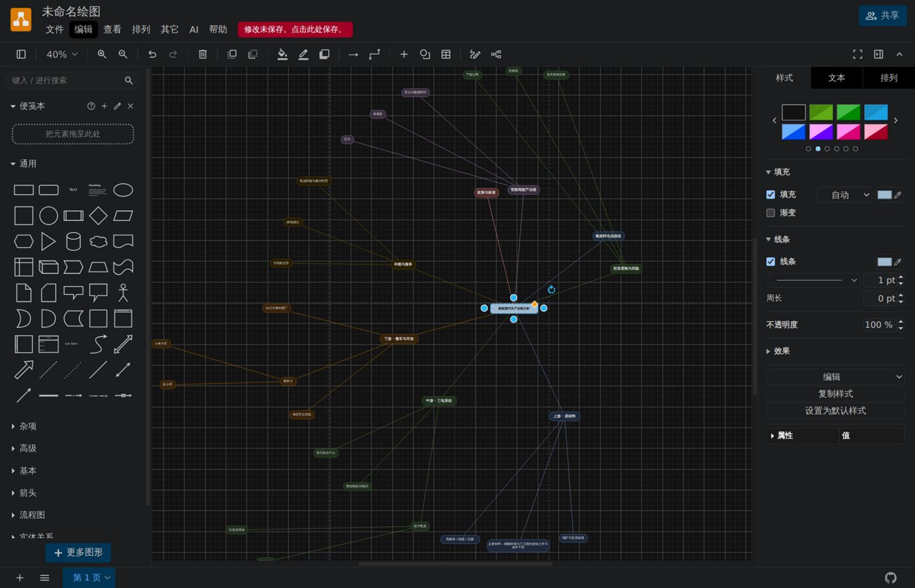Open the line style pattern dropdown
Screen dimensions: 915x588
tap(815, 280)
